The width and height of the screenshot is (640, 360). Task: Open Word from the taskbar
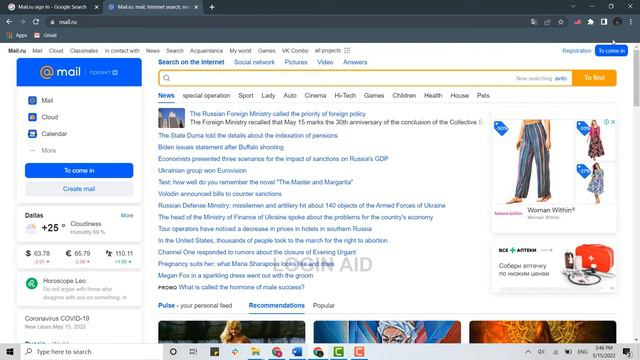(x=297, y=351)
